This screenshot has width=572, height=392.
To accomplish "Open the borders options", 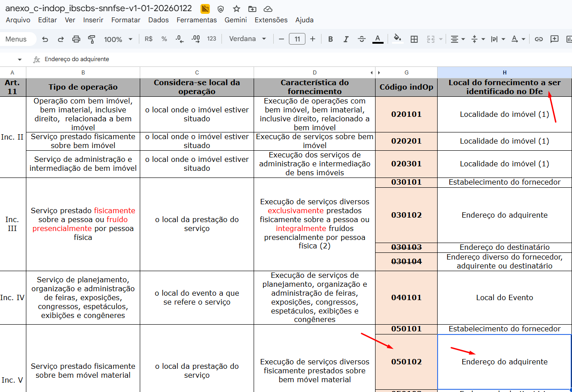I will (x=414, y=39).
